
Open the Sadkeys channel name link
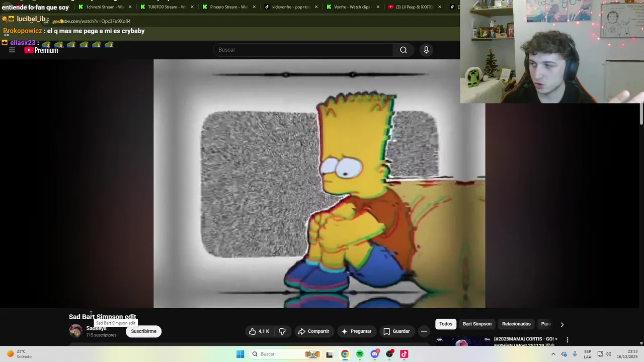[96, 328]
